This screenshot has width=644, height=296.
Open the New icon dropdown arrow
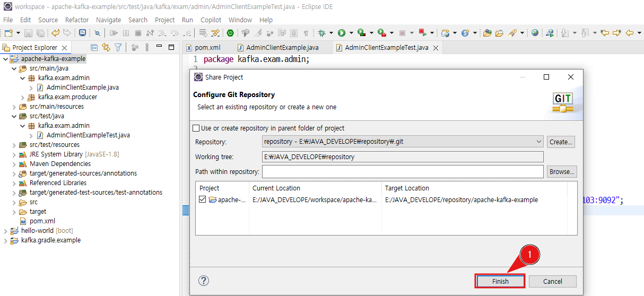(19, 33)
